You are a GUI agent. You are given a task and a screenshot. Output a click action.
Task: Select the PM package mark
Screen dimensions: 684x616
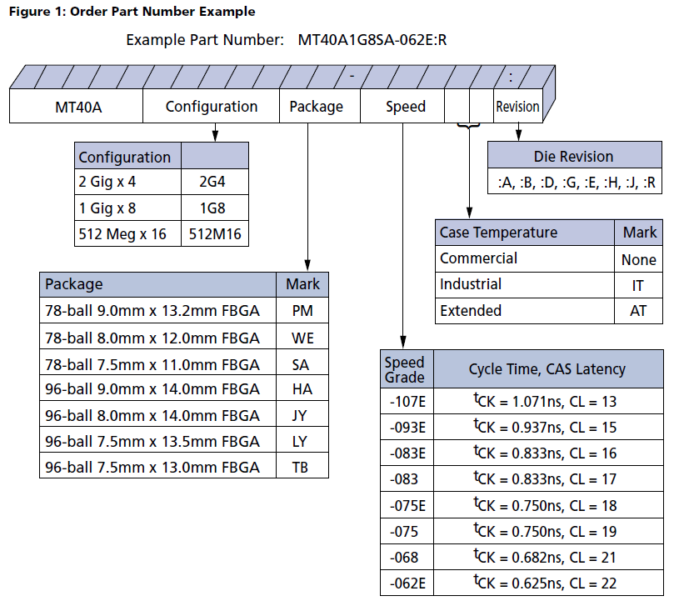pyautogui.click(x=302, y=310)
